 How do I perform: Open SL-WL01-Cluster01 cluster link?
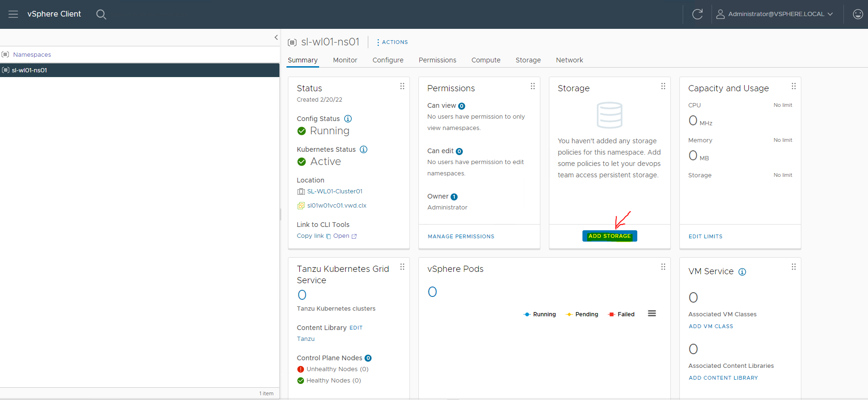pos(335,191)
